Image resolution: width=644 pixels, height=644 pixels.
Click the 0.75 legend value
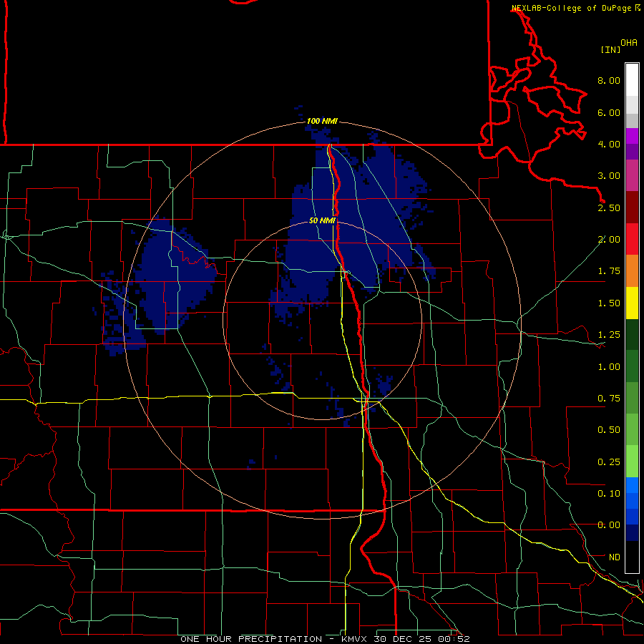tap(609, 399)
